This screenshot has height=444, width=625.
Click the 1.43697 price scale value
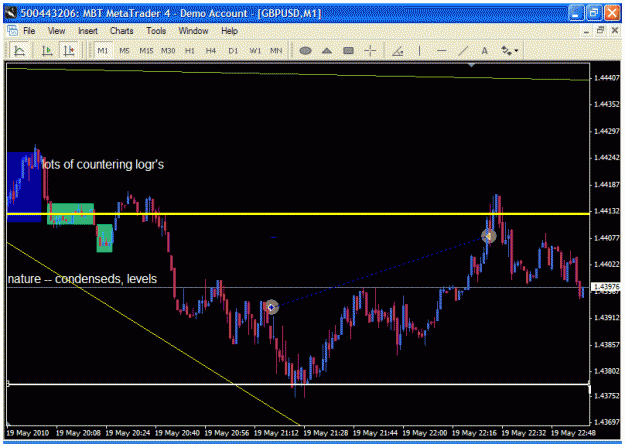point(607,422)
